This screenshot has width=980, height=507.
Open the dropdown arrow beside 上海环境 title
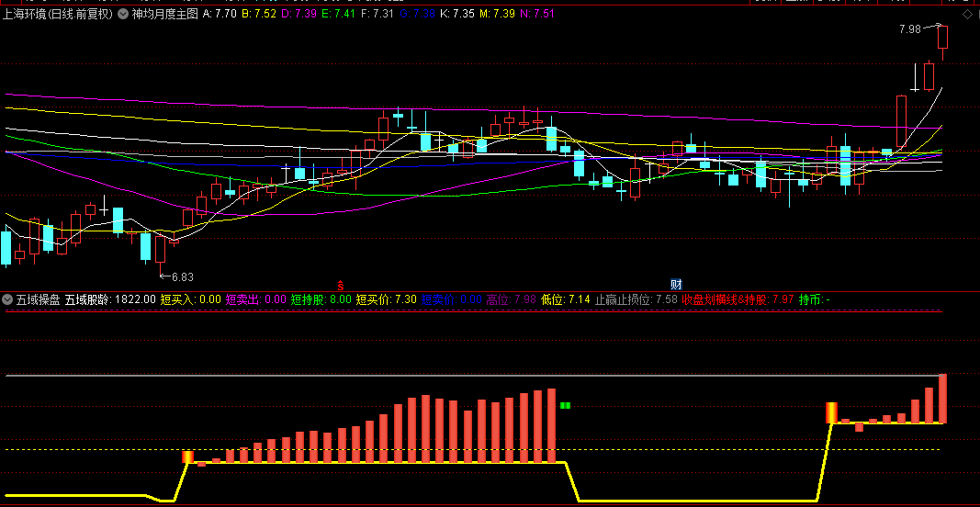[122, 13]
